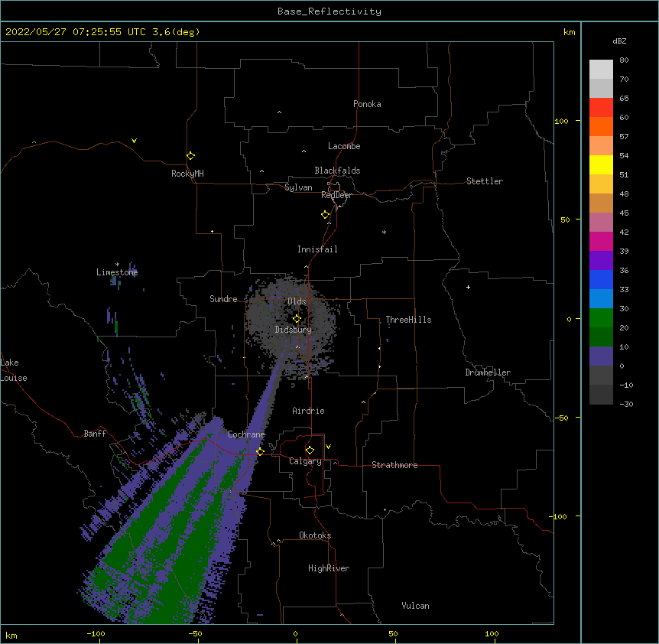Click the dBZ legend heading

coord(619,41)
